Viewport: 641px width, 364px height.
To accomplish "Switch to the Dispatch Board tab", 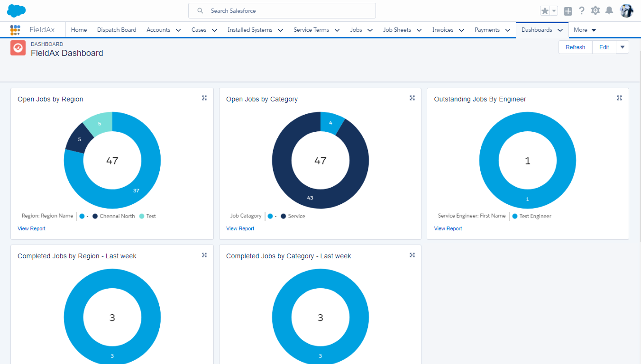I will [117, 29].
